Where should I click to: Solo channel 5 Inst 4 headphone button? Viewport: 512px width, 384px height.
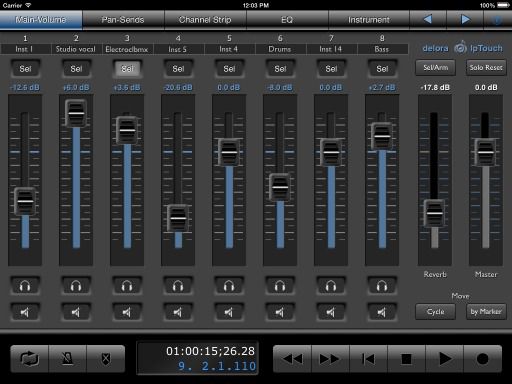(x=229, y=286)
